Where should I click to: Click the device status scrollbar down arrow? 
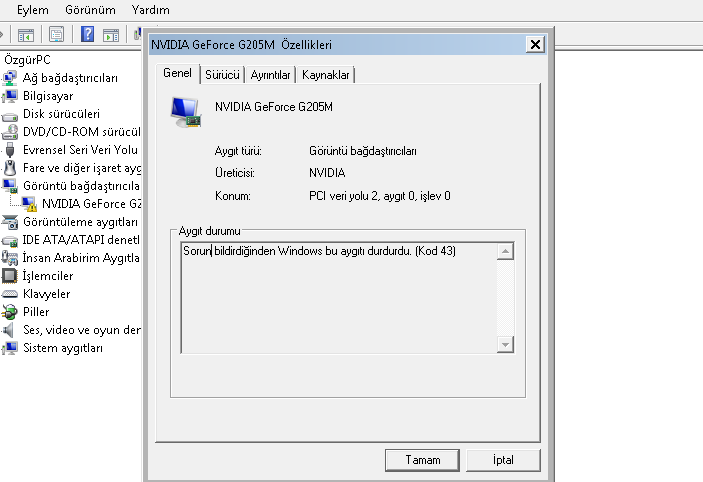[x=505, y=344]
